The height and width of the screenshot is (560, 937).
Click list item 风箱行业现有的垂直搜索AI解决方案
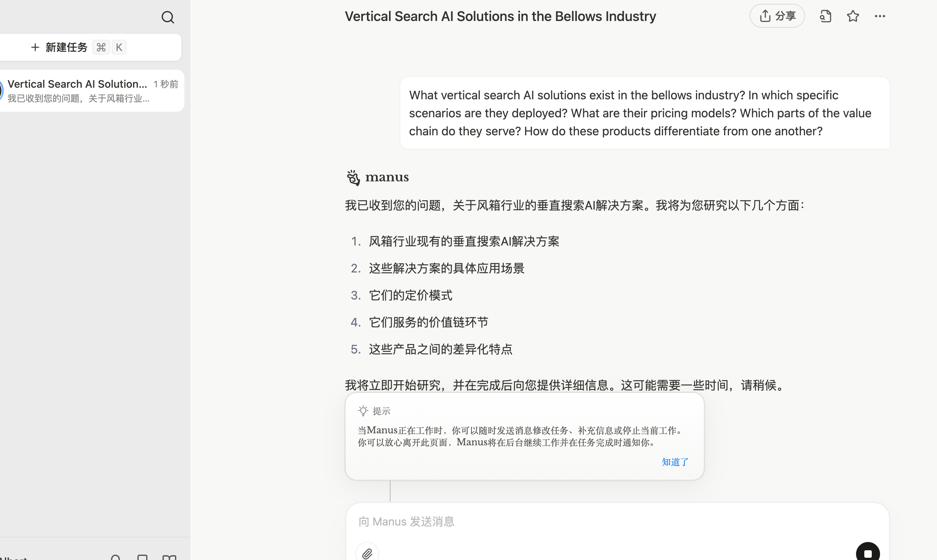tap(464, 241)
